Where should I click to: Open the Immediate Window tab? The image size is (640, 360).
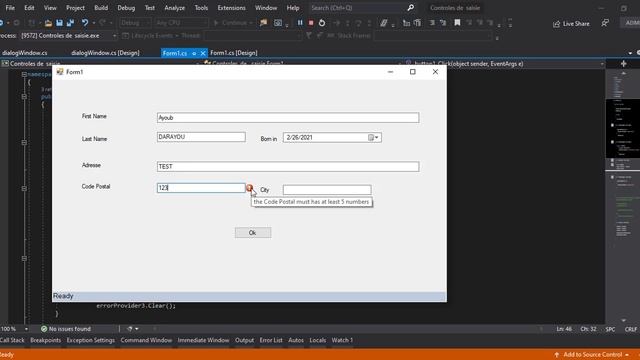(203, 340)
